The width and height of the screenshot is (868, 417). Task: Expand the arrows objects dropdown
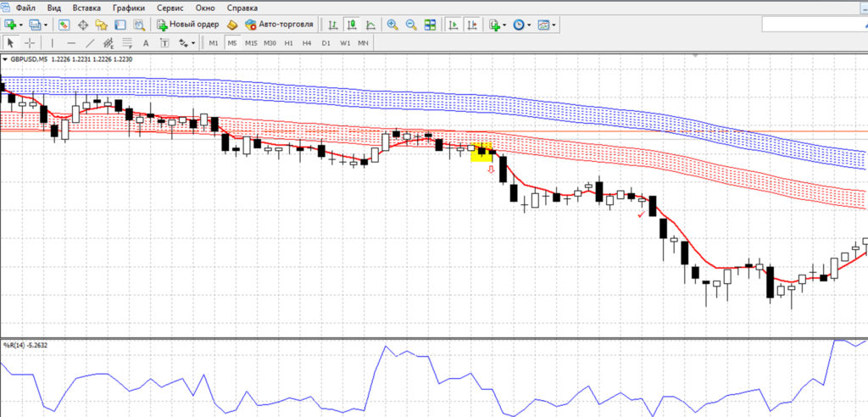click(x=193, y=43)
